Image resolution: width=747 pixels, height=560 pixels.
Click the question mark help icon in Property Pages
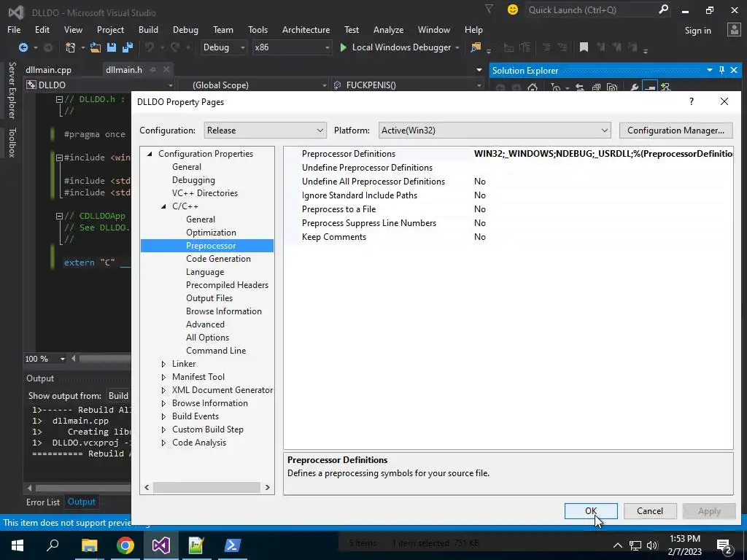coord(692,101)
